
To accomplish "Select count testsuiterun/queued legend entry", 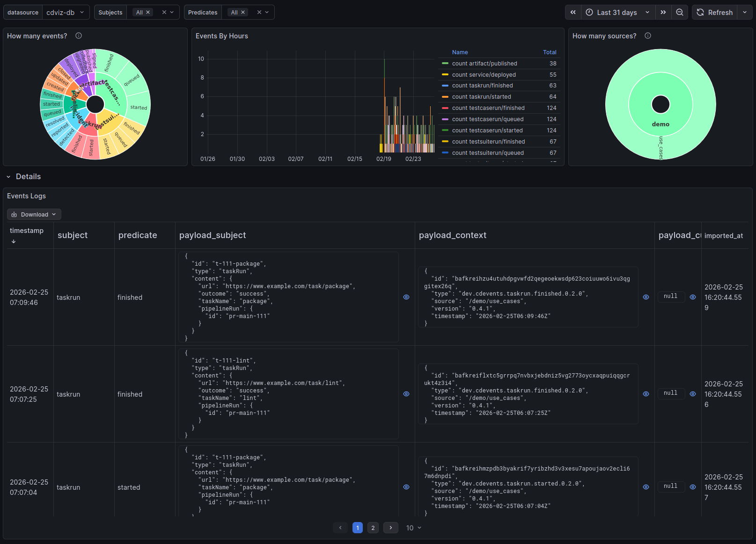I will [488, 153].
